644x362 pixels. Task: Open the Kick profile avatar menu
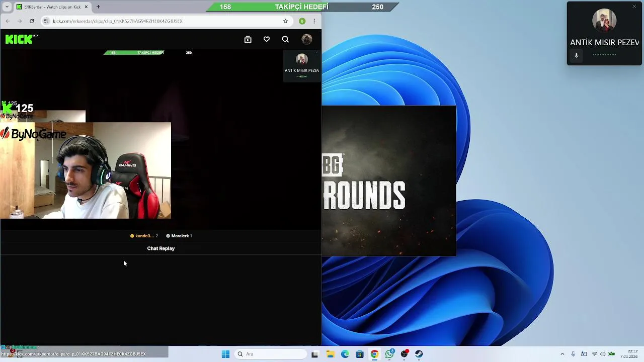click(x=307, y=39)
